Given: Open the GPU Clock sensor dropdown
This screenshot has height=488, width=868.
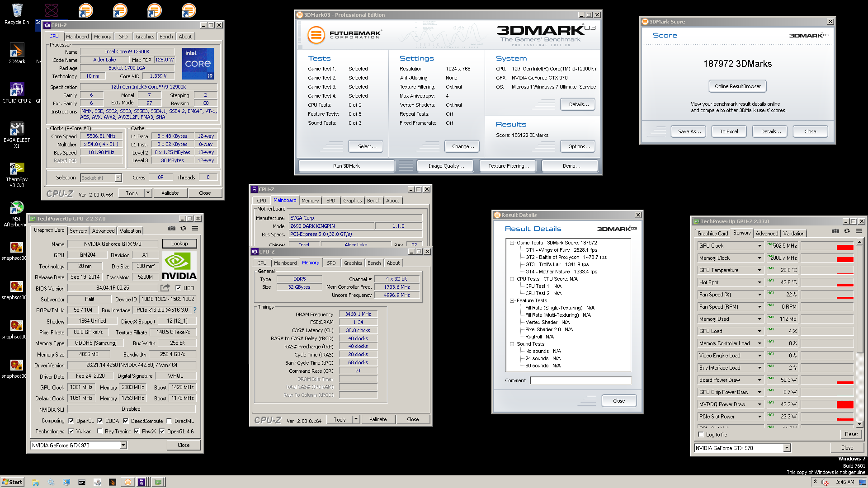Looking at the screenshot, I should [x=759, y=246].
